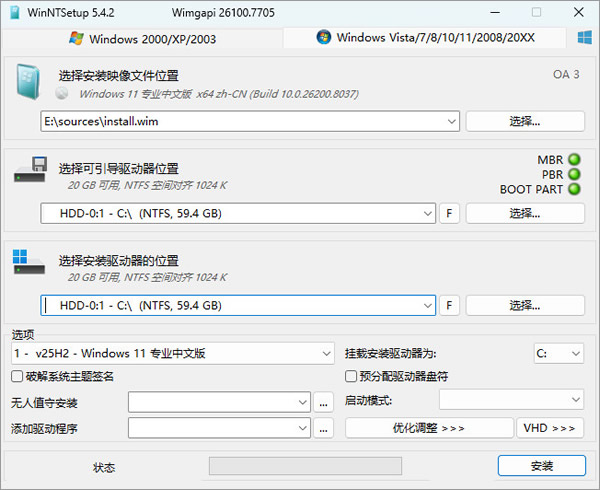Click the small CD icon beside the Windows 11 edition text
The width and height of the screenshot is (600, 490).
pyautogui.click(x=64, y=94)
